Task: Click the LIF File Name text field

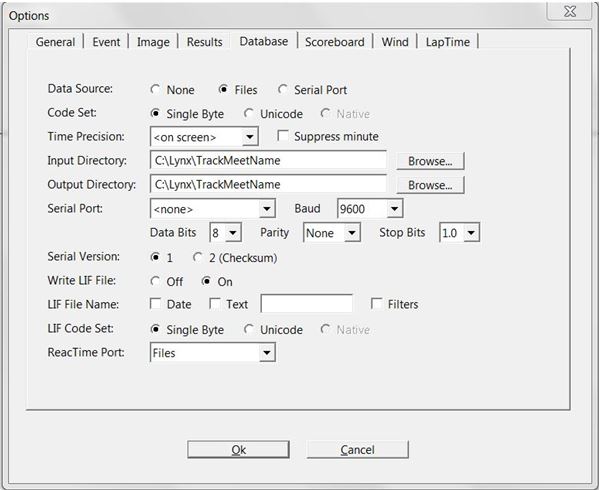Action: [307, 304]
